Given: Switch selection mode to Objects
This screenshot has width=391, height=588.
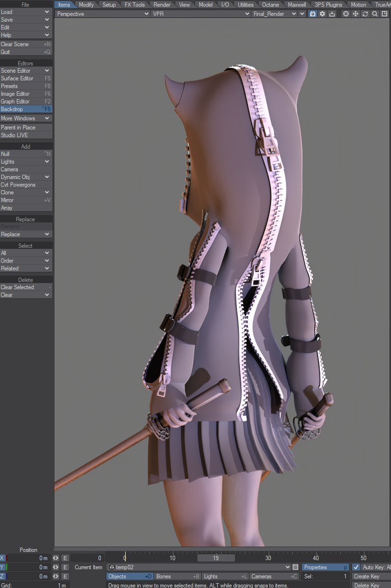Looking at the screenshot, I should click(130, 576).
